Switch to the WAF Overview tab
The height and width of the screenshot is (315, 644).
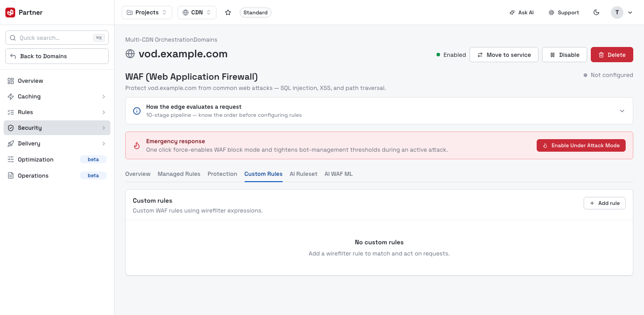coord(138,174)
